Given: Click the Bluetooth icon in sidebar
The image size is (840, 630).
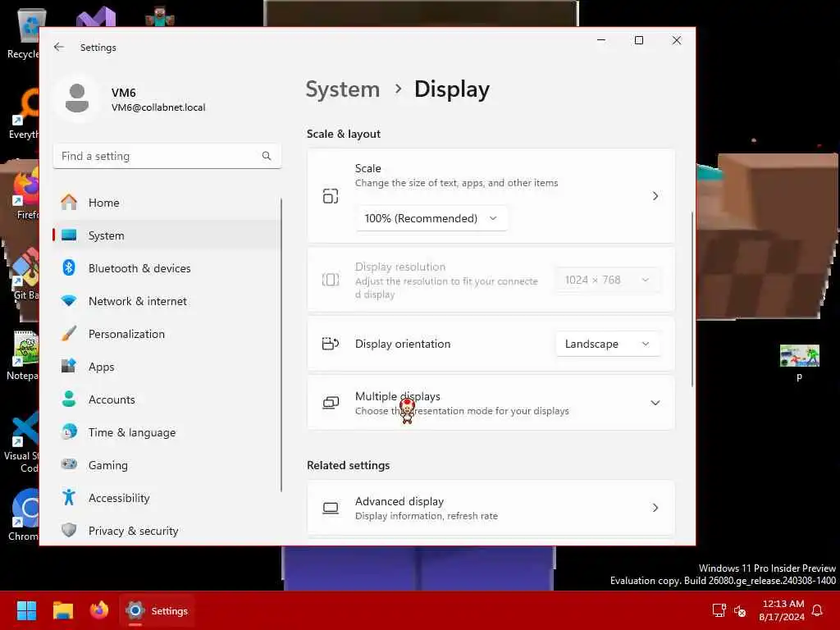Looking at the screenshot, I should [x=69, y=267].
